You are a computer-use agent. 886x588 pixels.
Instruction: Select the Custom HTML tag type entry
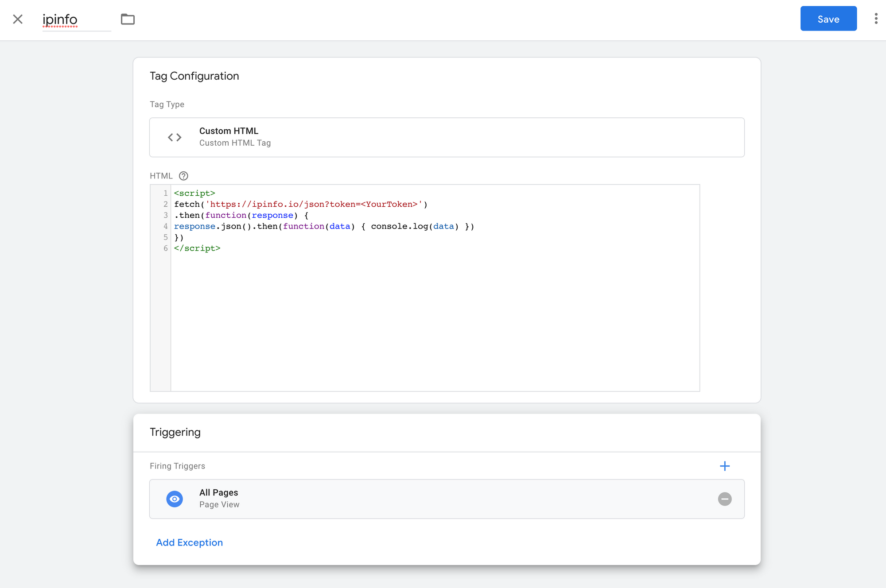(x=447, y=137)
